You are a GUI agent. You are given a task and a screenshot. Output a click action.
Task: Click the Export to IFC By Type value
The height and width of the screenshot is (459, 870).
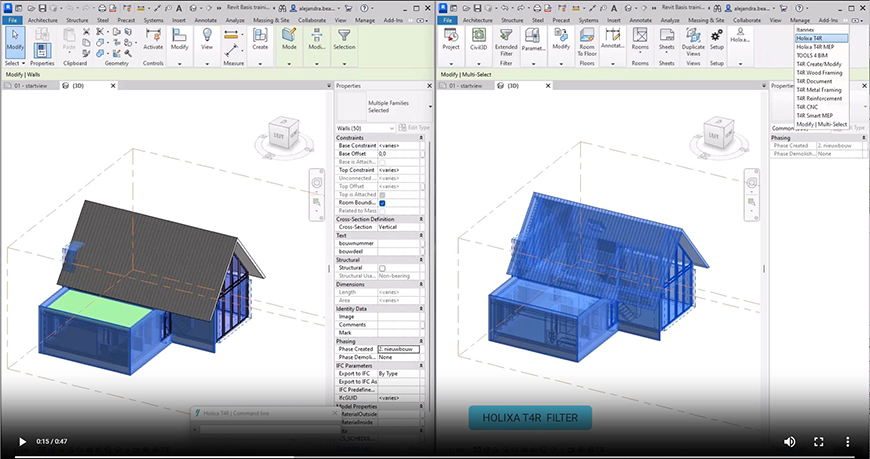398,374
